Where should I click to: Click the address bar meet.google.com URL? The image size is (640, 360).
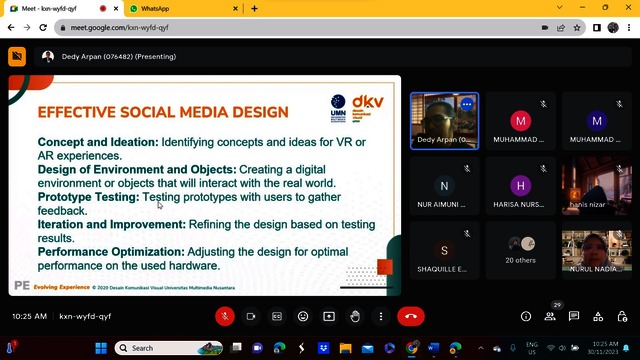coord(119,28)
